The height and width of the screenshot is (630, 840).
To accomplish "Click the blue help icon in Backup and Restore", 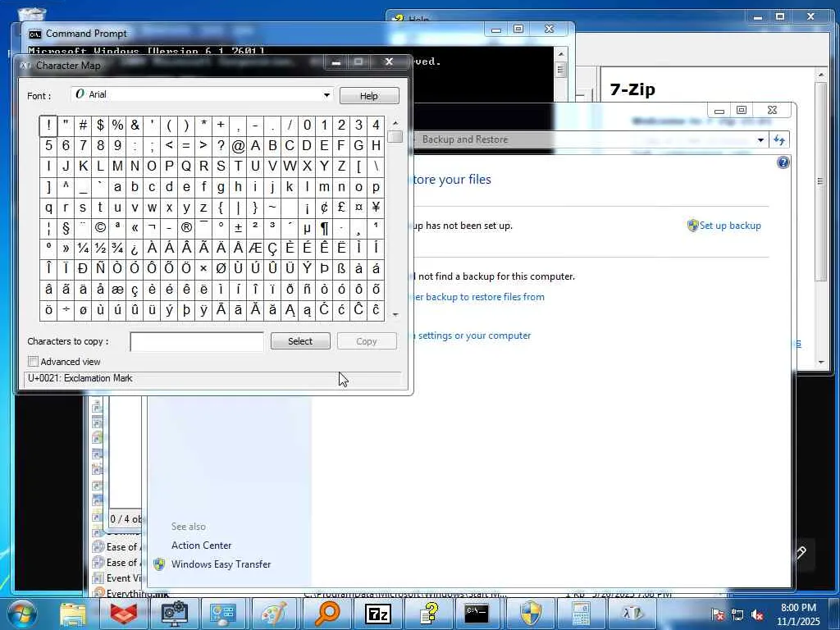I will (x=783, y=163).
